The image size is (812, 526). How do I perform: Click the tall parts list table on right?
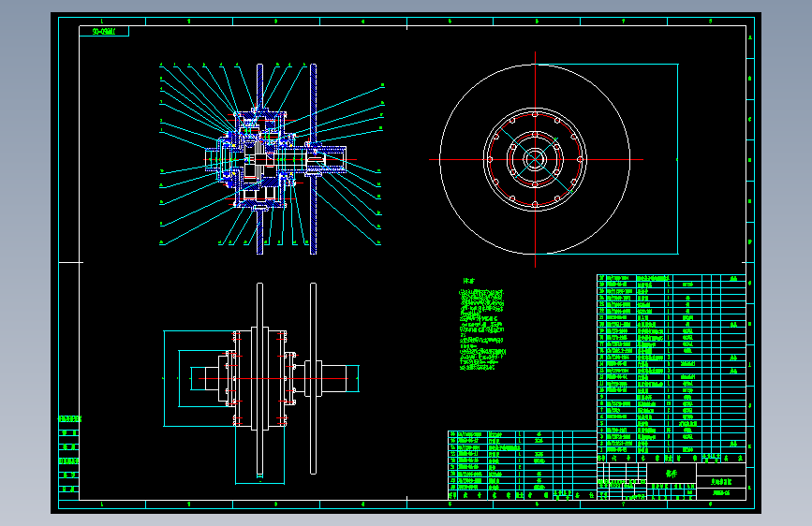point(672,368)
